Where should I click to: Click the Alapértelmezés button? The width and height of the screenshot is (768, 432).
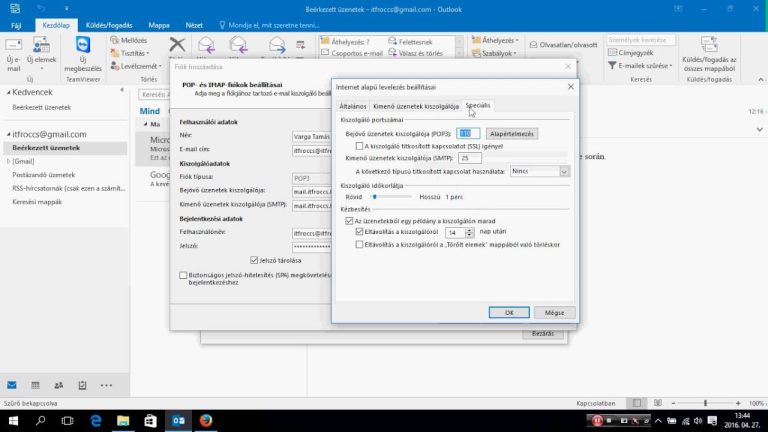point(512,134)
